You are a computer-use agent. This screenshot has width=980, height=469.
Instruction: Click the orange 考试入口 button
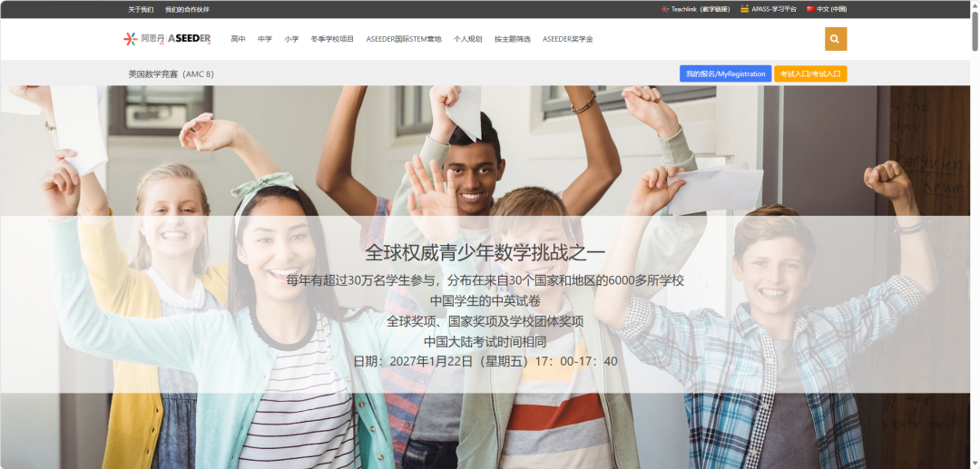pyautogui.click(x=810, y=73)
